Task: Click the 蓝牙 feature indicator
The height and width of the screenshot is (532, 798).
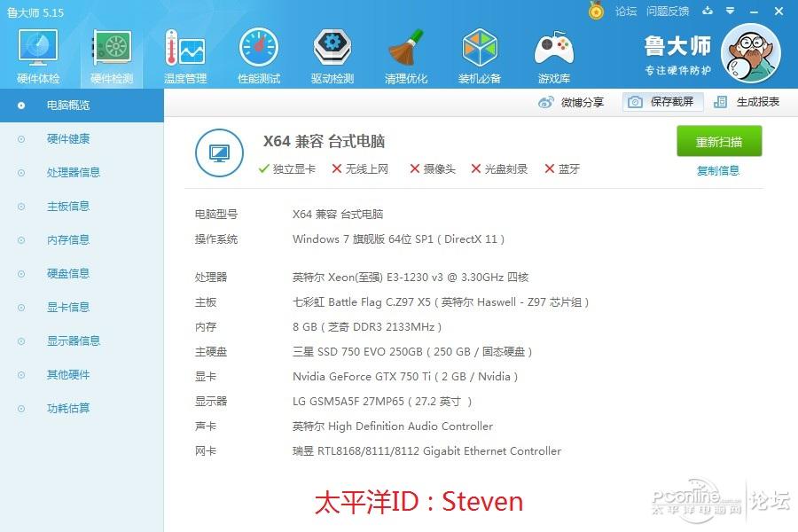Action: point(562,169)
